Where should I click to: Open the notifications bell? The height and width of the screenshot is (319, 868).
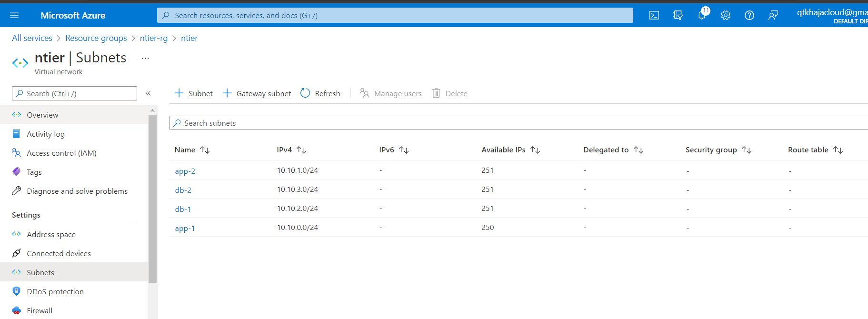tap(702, 15)
